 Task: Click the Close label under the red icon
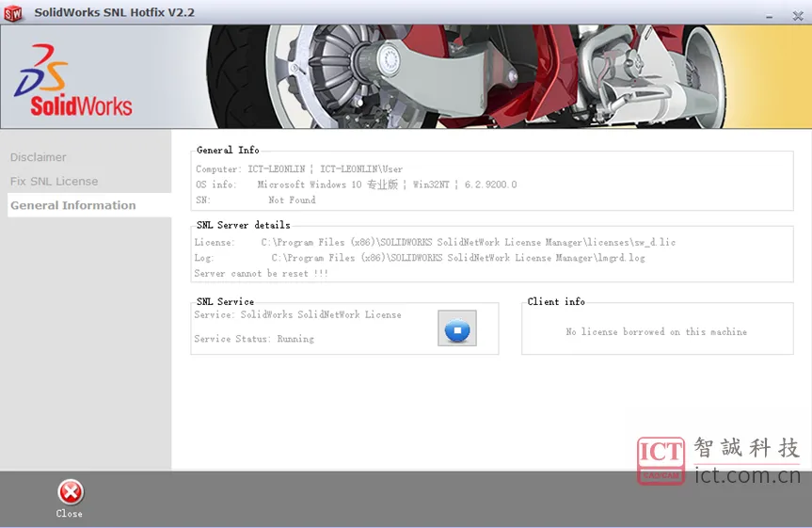click(x=70, y=514)
